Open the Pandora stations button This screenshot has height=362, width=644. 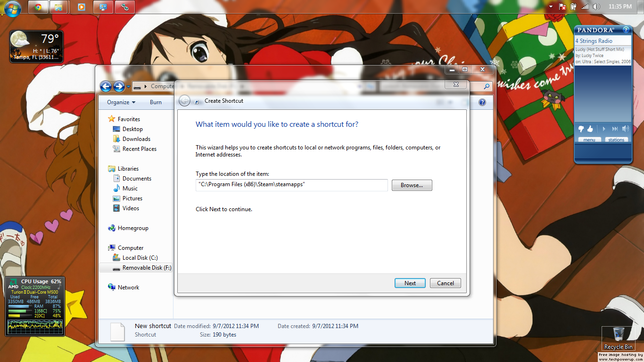pyautogui.click(x=616, y=140)
